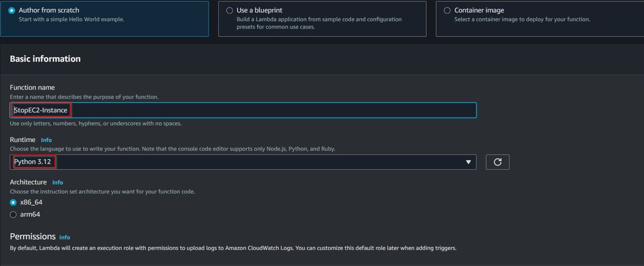Select the Container image radio option
644x266 pixels.
click(447, 11)
